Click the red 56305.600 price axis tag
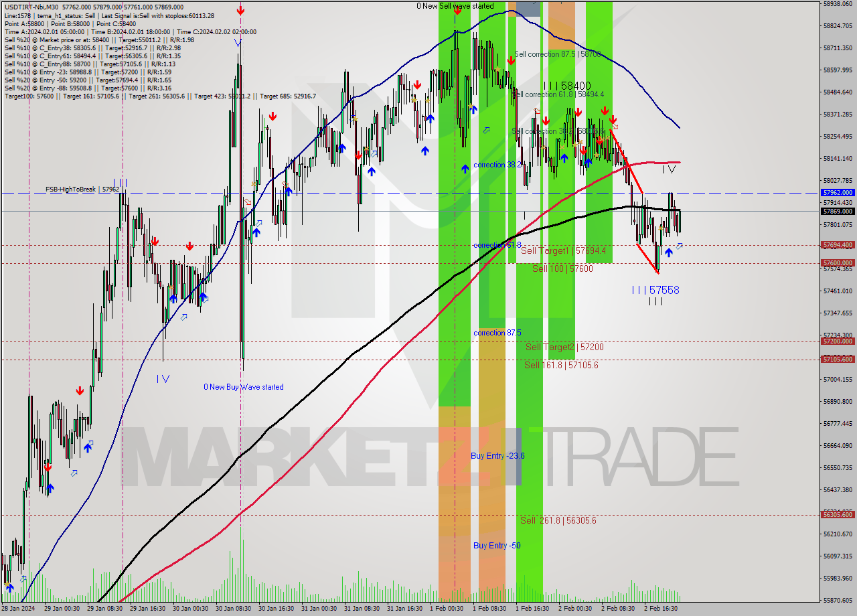 point(837,514)
